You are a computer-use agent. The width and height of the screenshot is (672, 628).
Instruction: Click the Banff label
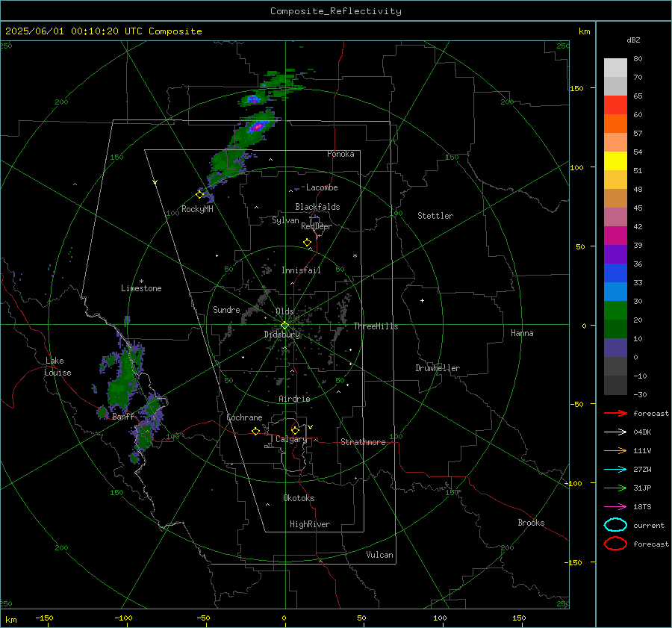(x=123, y=416)
